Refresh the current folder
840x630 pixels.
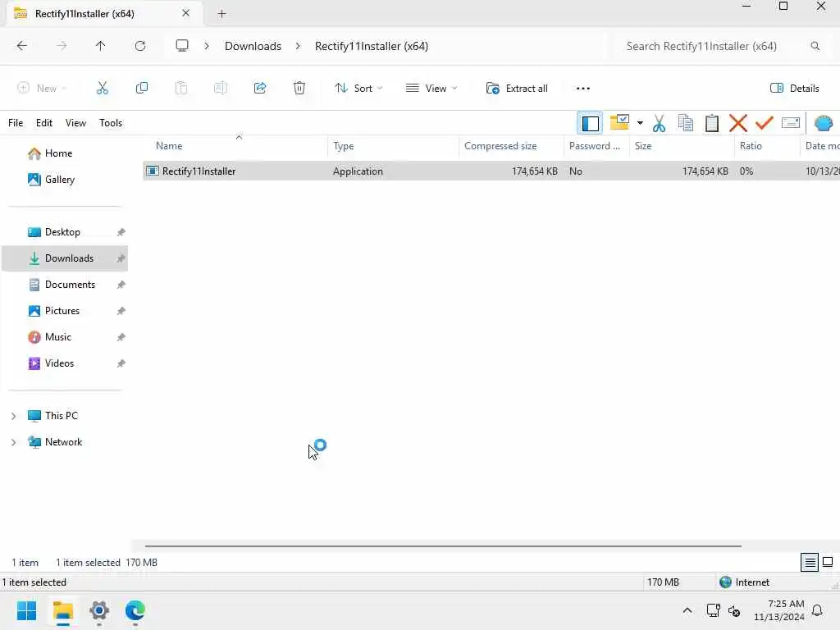click(x=140, y=46)
